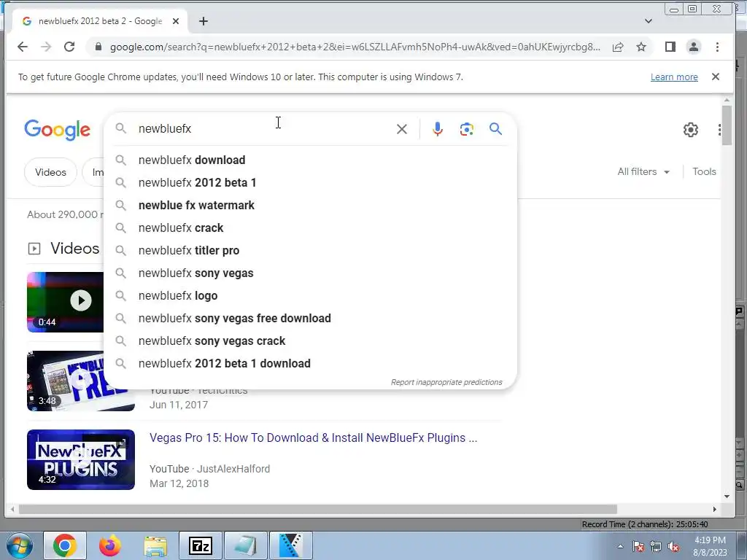The height and width of the screenshot is (560, 747).
Task: Click the horizontal page scrollbar
Action: point(317,509)
